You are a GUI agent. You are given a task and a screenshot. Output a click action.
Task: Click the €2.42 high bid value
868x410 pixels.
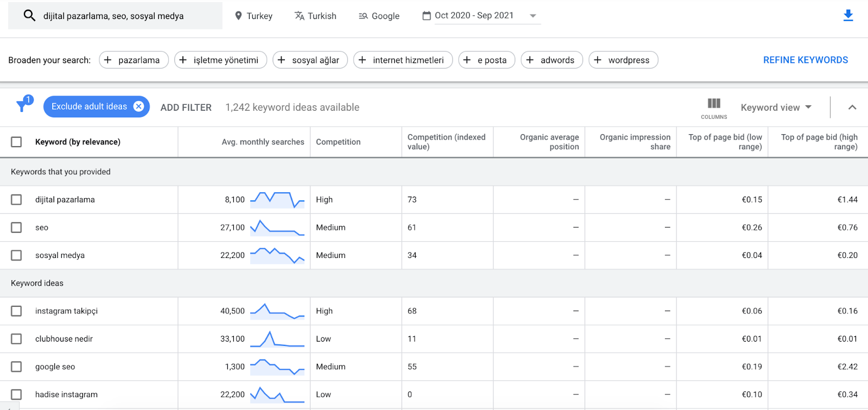tap(847, 367)
